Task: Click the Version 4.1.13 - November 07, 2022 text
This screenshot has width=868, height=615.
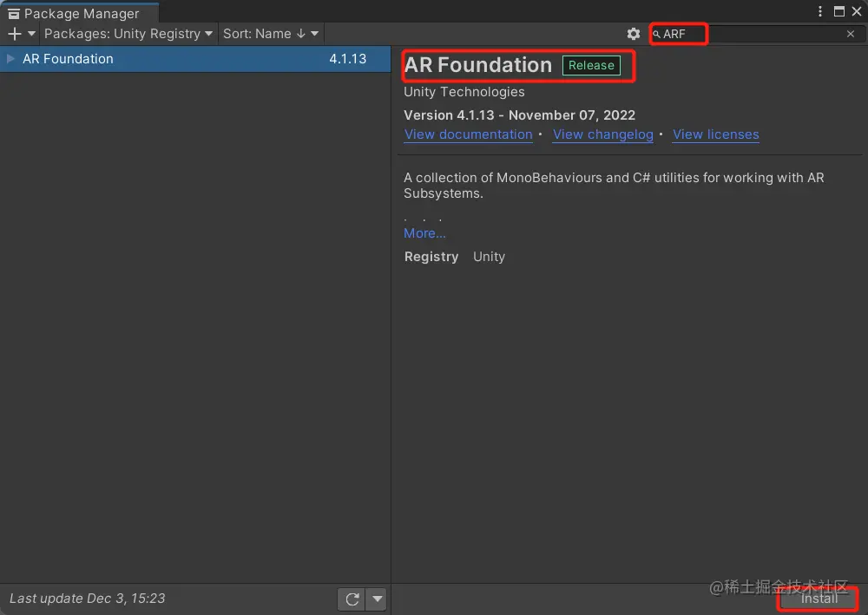Action: tap(519, 115)
